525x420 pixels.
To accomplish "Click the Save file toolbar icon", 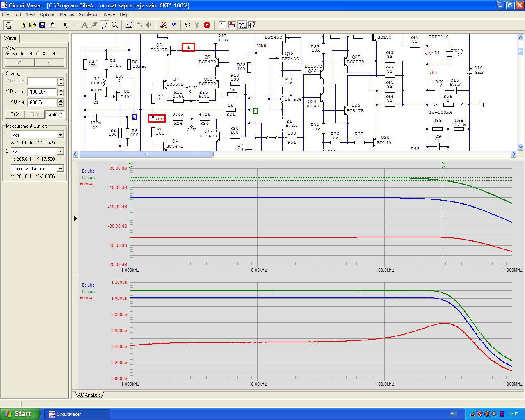I will tap(42, 25).
